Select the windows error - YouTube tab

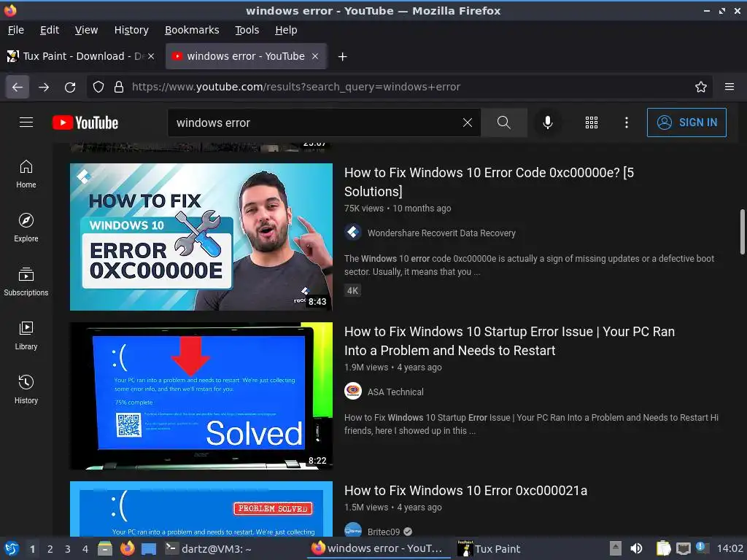pyautogui.click(x=245, y=56)
